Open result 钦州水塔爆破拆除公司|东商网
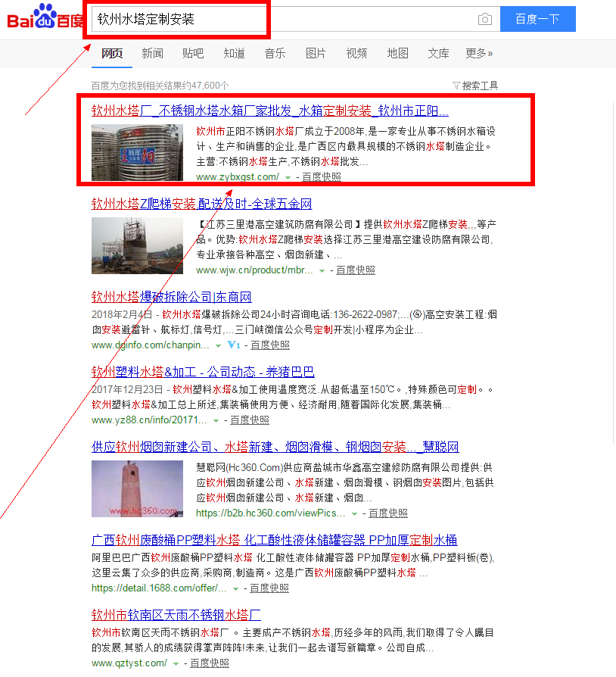616x677 pixels. (x=171, y=297)
